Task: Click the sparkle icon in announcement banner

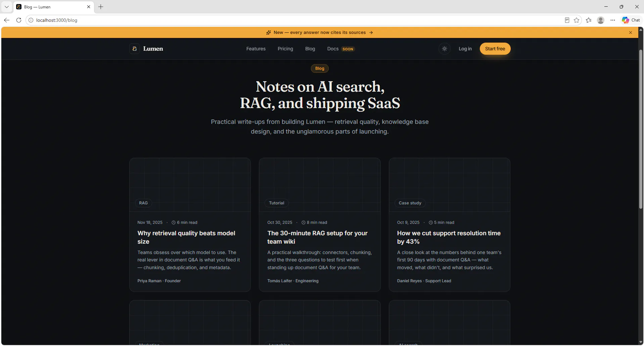Action: point(269,33)
